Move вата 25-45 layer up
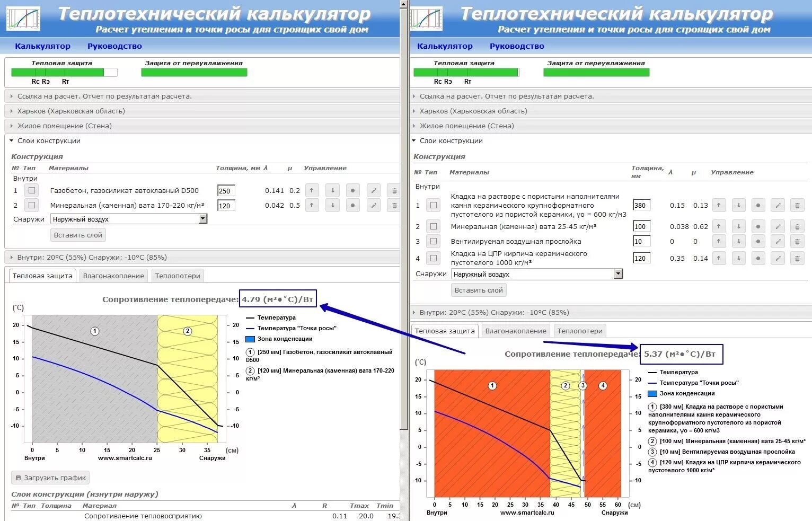The height and width of the screenshot is (521, 812). [x=719, y=226]
